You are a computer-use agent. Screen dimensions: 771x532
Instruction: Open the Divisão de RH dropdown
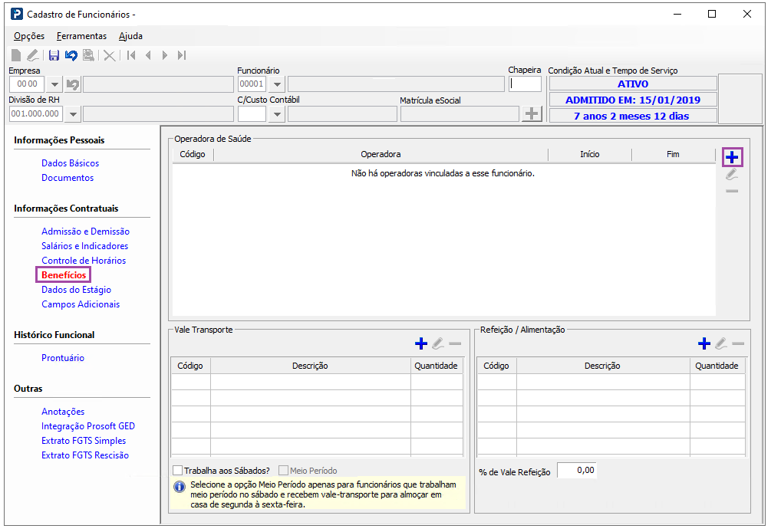[x=73, y=114]
